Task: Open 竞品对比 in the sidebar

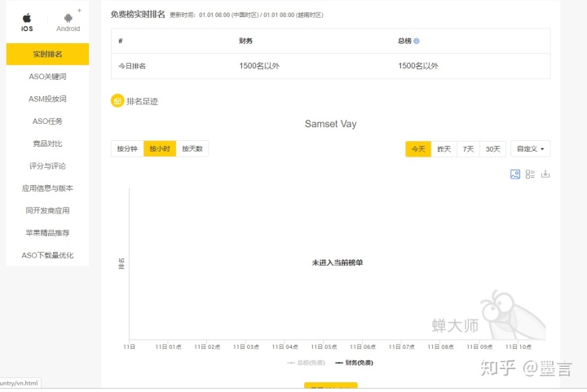Action: click(47, 143)
